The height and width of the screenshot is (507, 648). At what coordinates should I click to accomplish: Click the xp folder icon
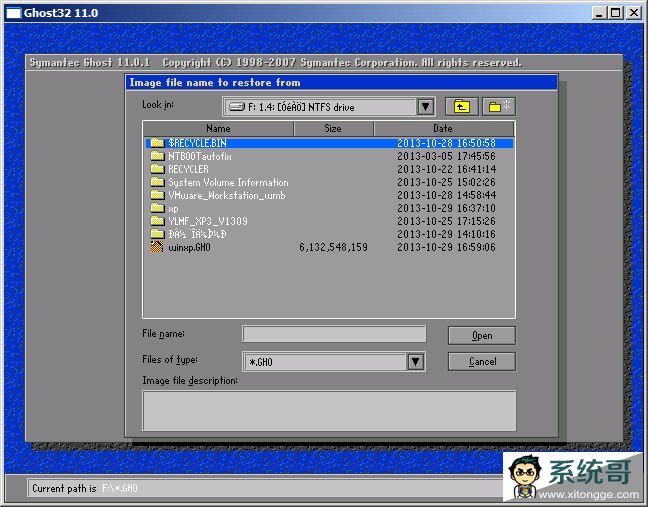coord(157,208)
